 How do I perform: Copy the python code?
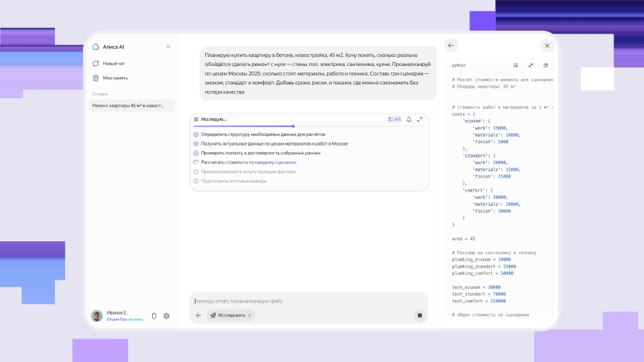[x=546, y=65]
